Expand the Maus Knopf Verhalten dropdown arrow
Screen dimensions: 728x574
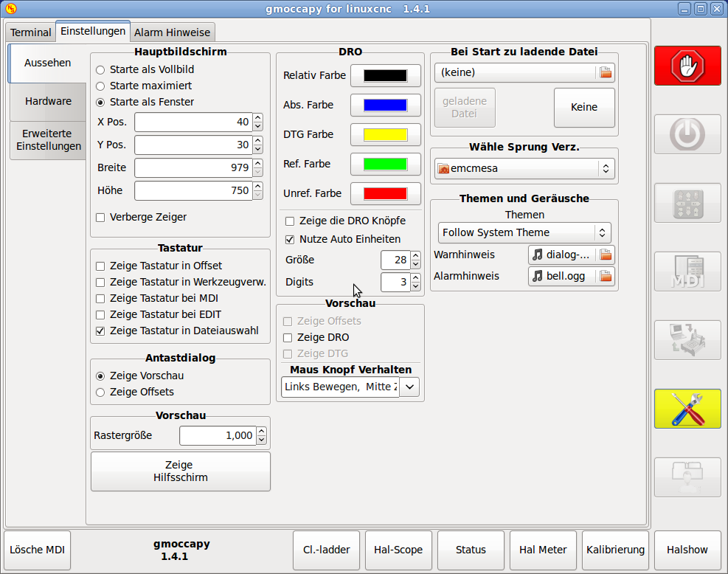(x=409, y=387)
